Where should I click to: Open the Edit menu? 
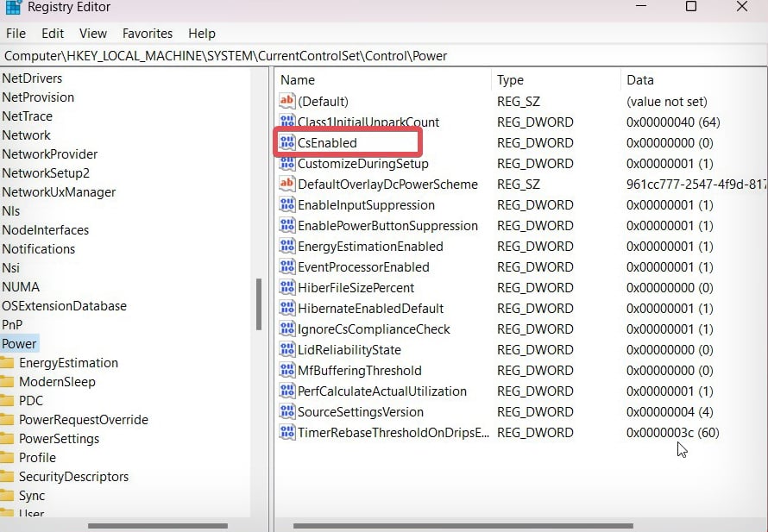pos(53,34)
